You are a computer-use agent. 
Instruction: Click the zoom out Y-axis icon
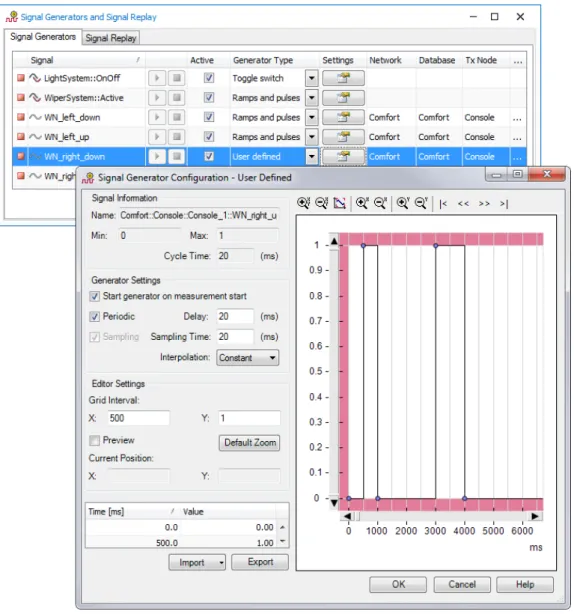(x=421, y=203)
